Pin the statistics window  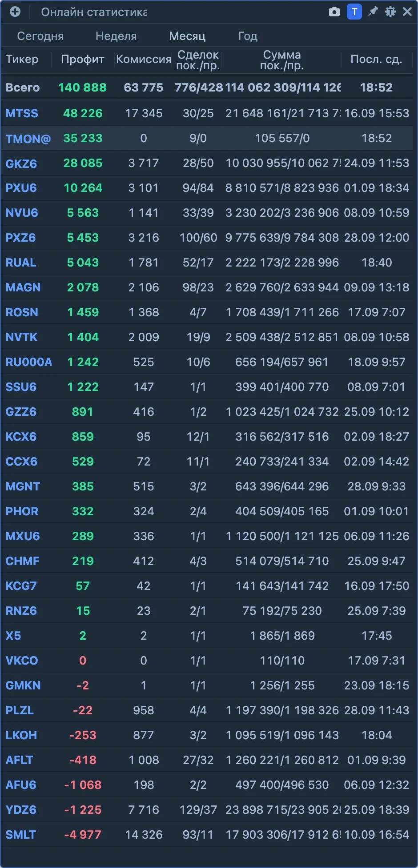[x=373, y=12]
